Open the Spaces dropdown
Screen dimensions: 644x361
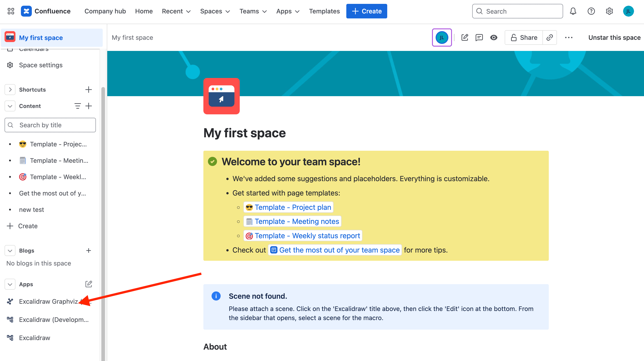(215, 11)
